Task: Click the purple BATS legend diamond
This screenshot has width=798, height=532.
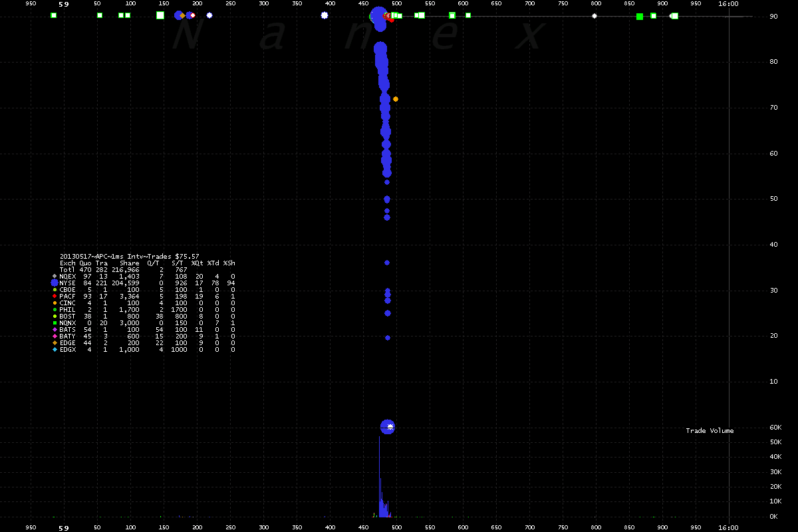Action: (x=55, y=329)
